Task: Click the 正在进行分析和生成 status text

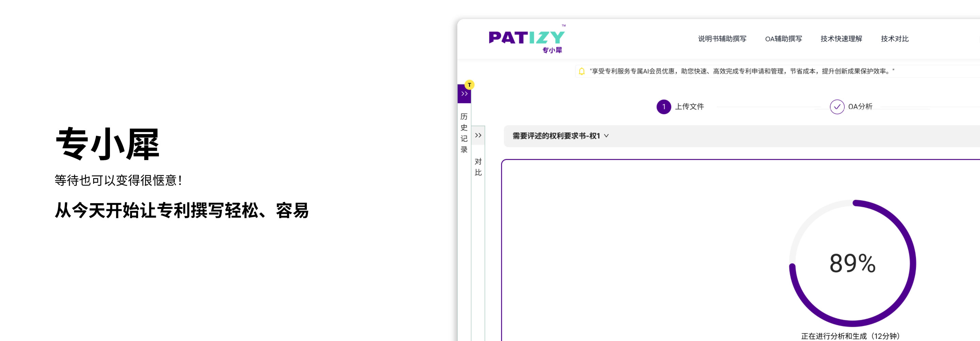Action: coord(850,336)
